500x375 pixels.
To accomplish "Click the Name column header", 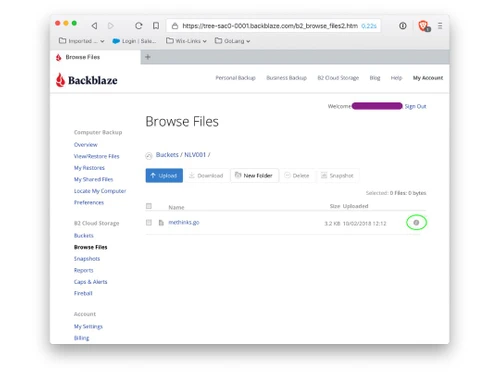I will tap(176, 207).
